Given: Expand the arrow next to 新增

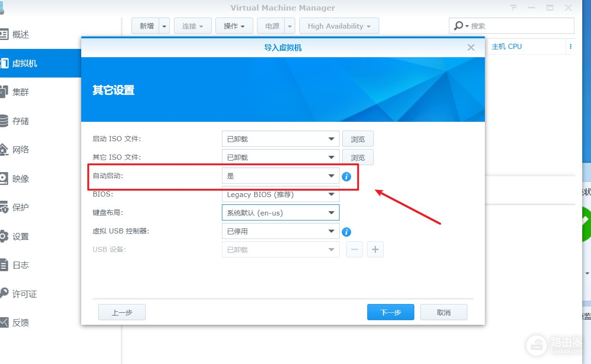Looking at the screenshot, I should (165, 26).
